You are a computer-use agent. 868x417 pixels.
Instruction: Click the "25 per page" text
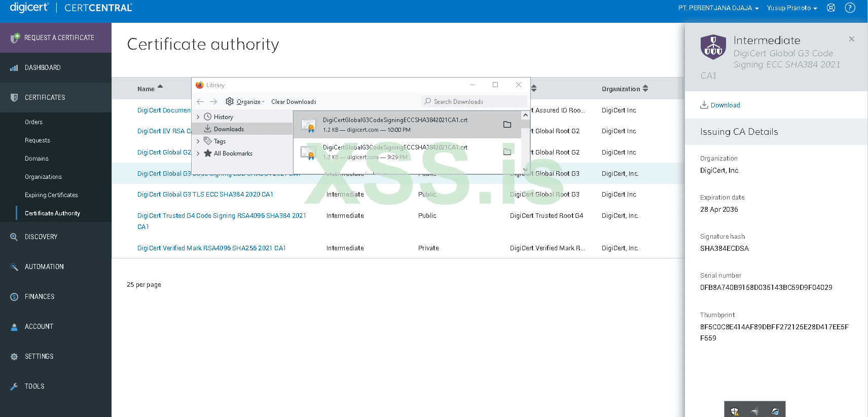click(144, 285)
